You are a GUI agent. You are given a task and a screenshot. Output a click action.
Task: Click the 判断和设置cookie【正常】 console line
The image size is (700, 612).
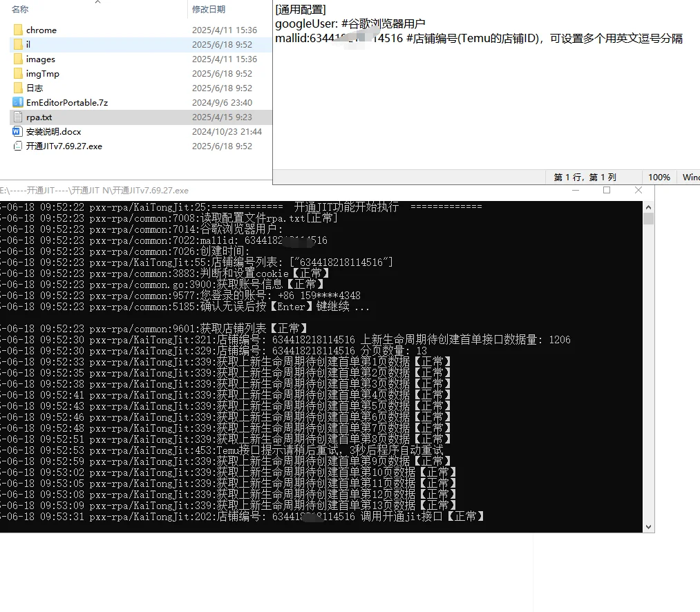[x=165, y=274]
